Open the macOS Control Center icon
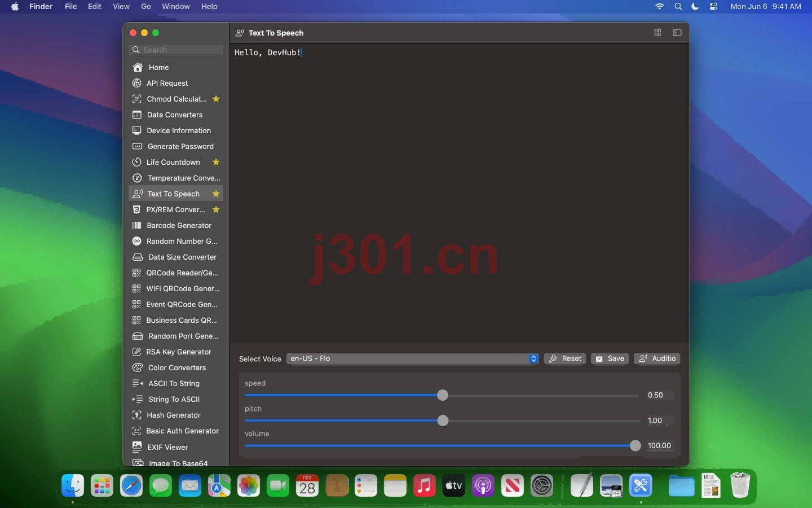 click(713, 6)
